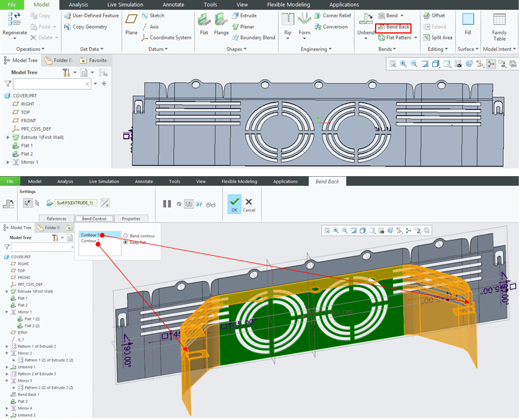Collapse the Mirror 2 tree node
Screen dimensions: 520x420
pos(8,353)
